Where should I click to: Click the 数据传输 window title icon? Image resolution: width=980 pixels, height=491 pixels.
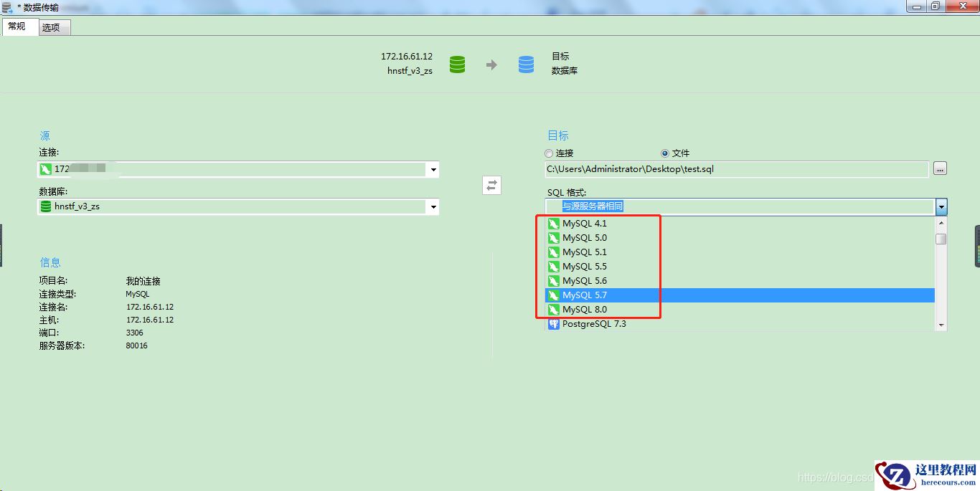7,8
